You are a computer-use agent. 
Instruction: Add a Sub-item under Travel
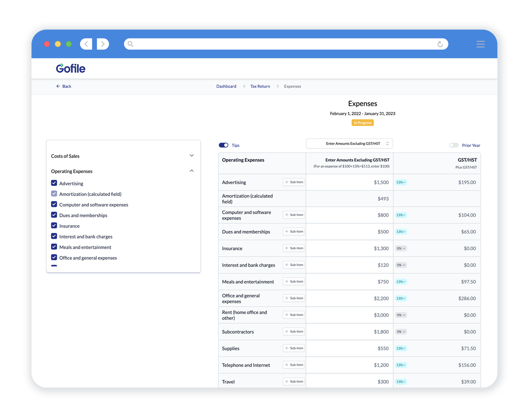[x=293, y=381]
